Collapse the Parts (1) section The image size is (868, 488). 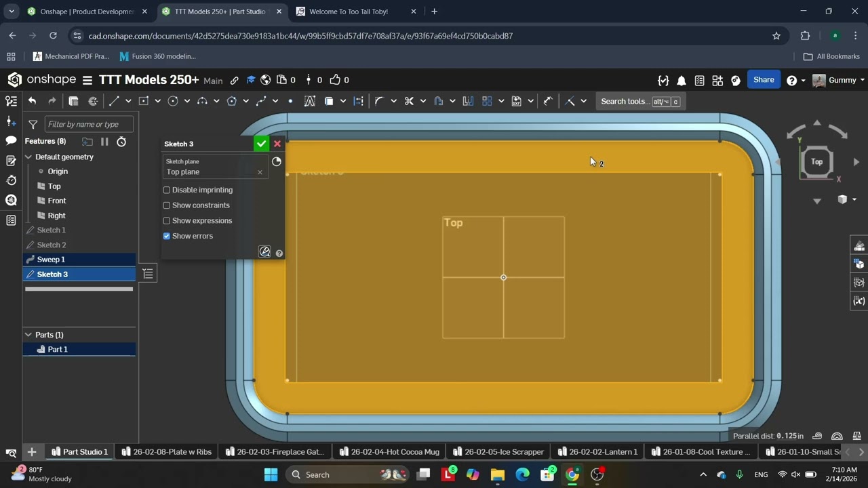click(x=28, y=335)
